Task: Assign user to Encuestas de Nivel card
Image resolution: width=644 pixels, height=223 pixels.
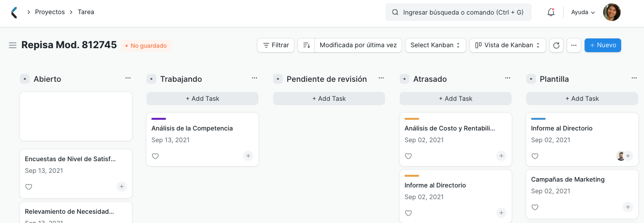Action: [122, 186]
